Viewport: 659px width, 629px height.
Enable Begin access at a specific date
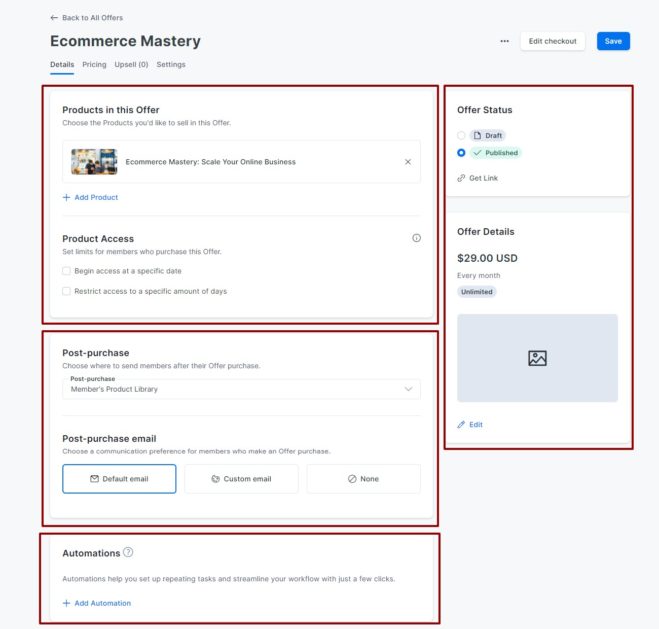(x=66, y=271)
